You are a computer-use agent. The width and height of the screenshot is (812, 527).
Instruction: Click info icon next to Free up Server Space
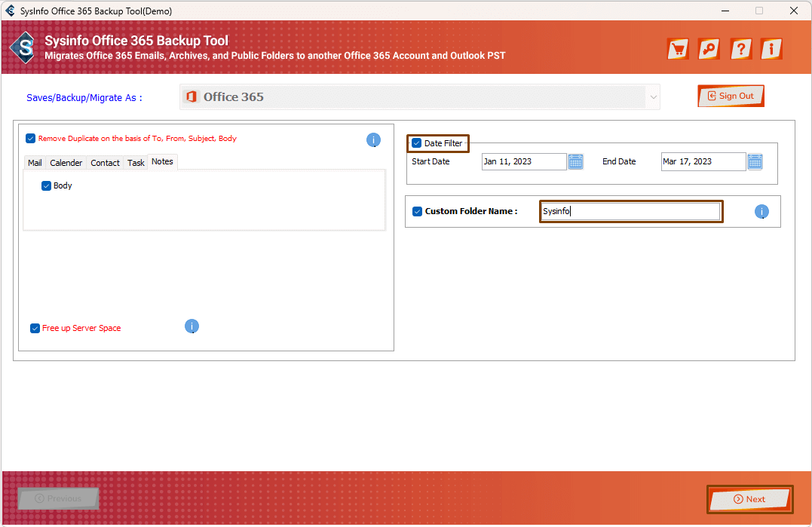coord(192,326)
